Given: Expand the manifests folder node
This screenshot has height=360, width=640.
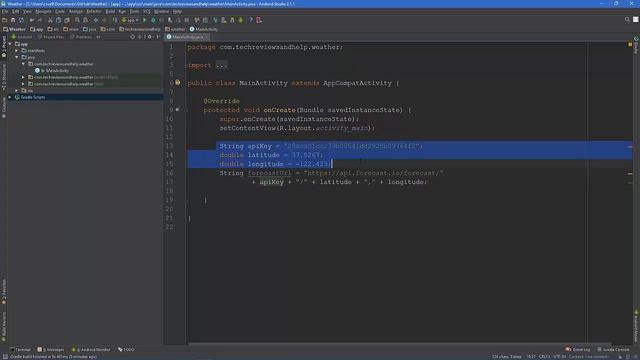Looking at the screenshot, I should coord(17,51).
